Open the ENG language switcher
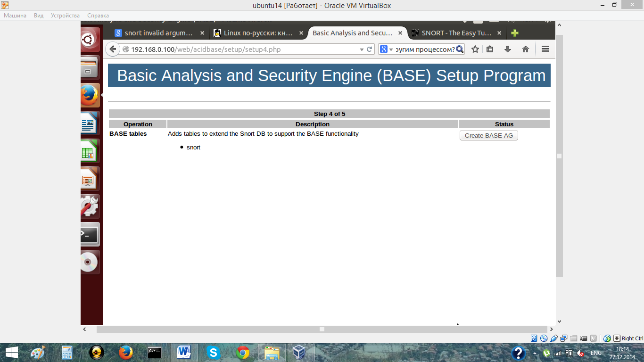The width and height of the screenshot is (644, 362). pos(596,353)
